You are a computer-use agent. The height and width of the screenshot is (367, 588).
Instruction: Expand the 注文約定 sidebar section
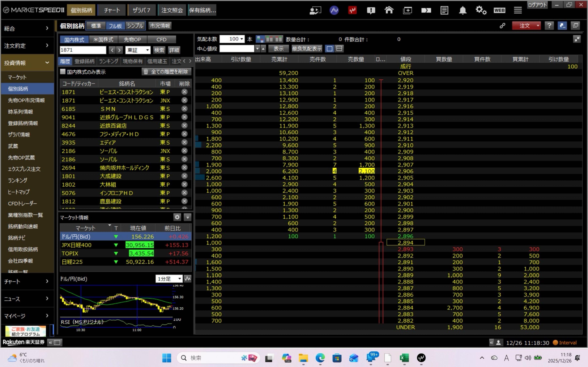[27, 45]
